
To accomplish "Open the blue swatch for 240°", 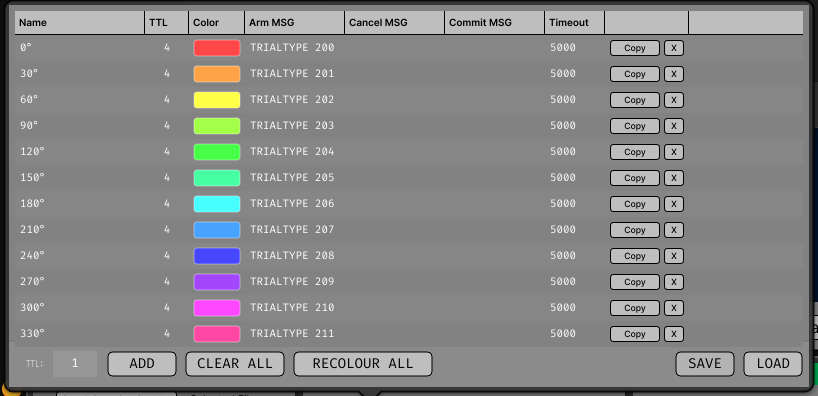I will pos(216,256).
